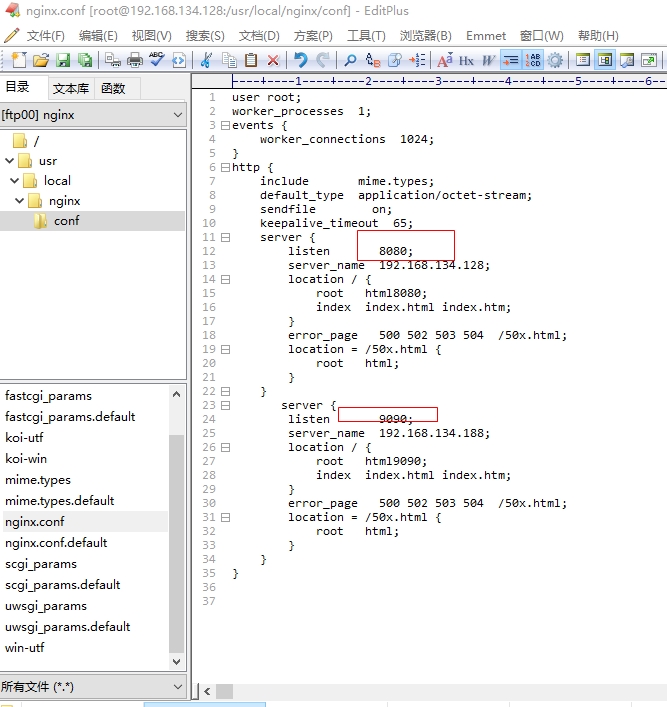Undo the last edit with the blue arrow
Screen dimensions: 667x707
[300, 60]
